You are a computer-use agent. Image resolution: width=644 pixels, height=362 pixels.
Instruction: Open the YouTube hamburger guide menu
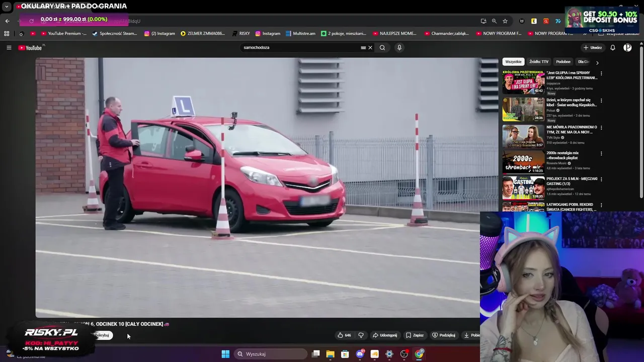(9, 48)
